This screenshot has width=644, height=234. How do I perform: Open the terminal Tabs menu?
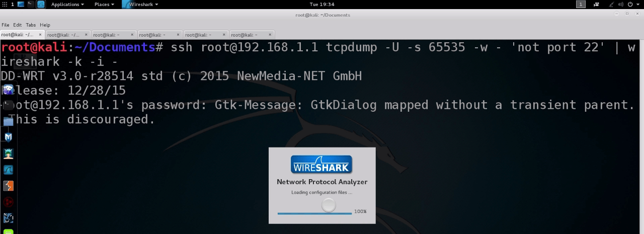click(31, 25)
